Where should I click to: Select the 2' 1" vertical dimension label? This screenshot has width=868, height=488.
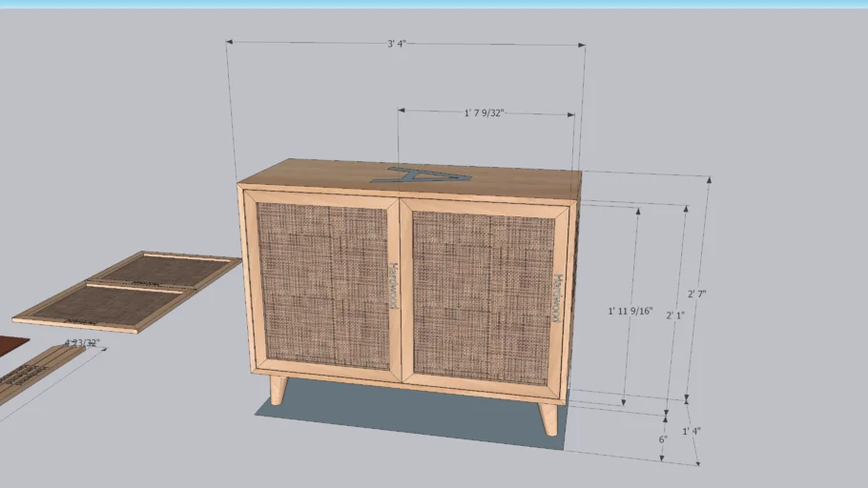click(675, 315)
